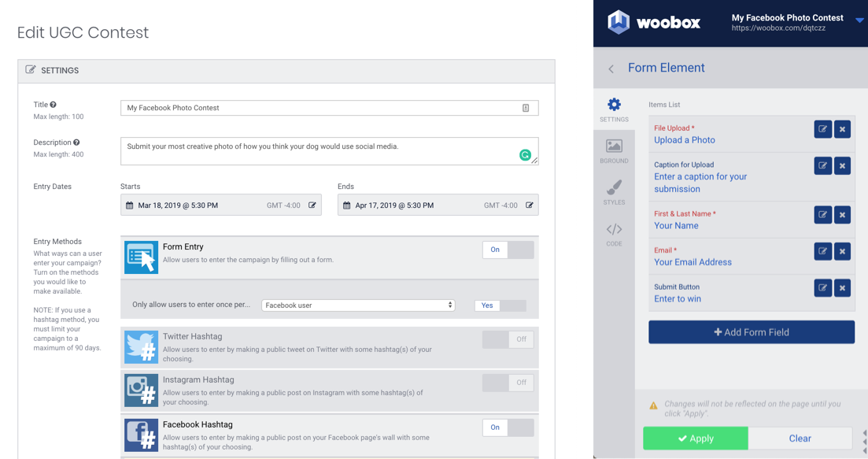Edit the File Upload form item
Image resolution: width=868 pixels, height=459 pixels.
(x=822, y=129)
